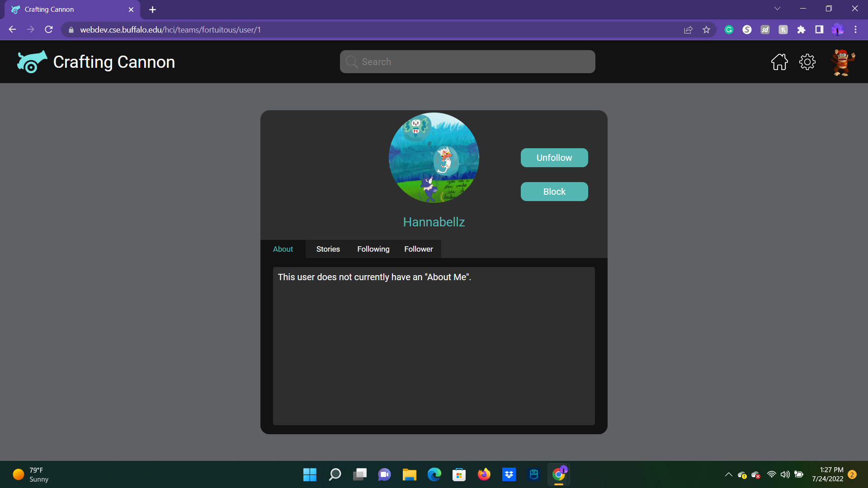The height and width of the screenshot is (488, 868).
Task: Select the Follower tab
Action: [418, 249]
